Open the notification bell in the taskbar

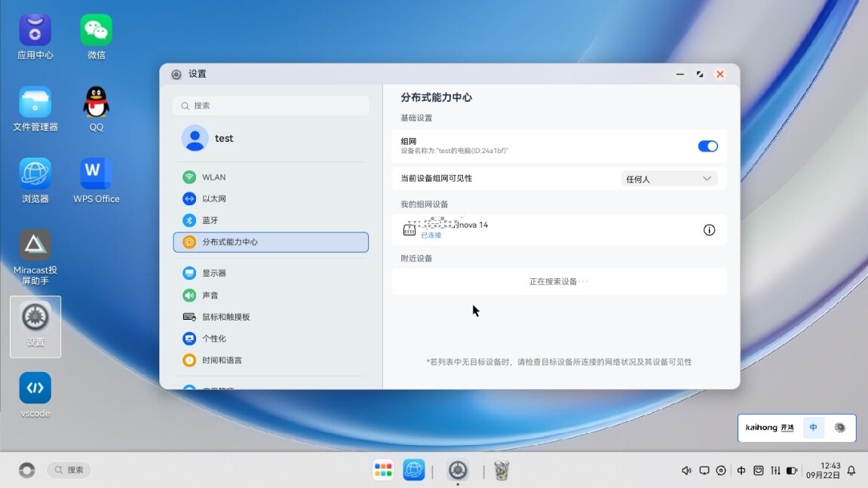click(x=851, y=470)
